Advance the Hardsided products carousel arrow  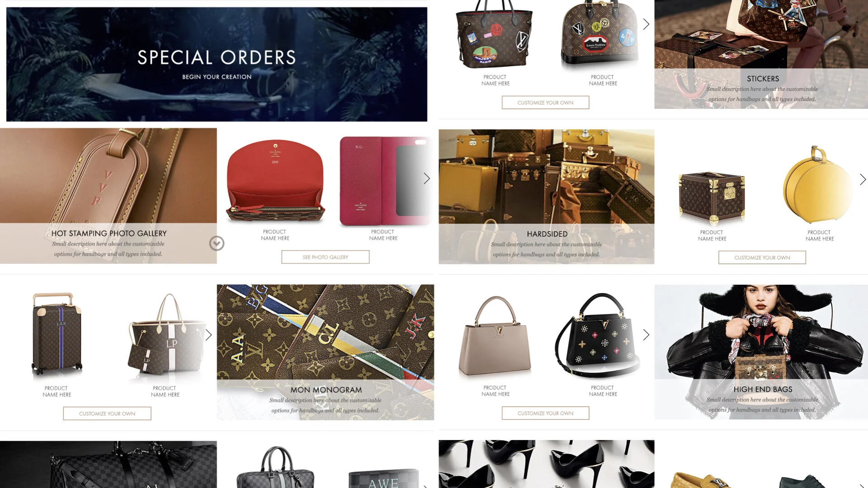coord(863,179)
